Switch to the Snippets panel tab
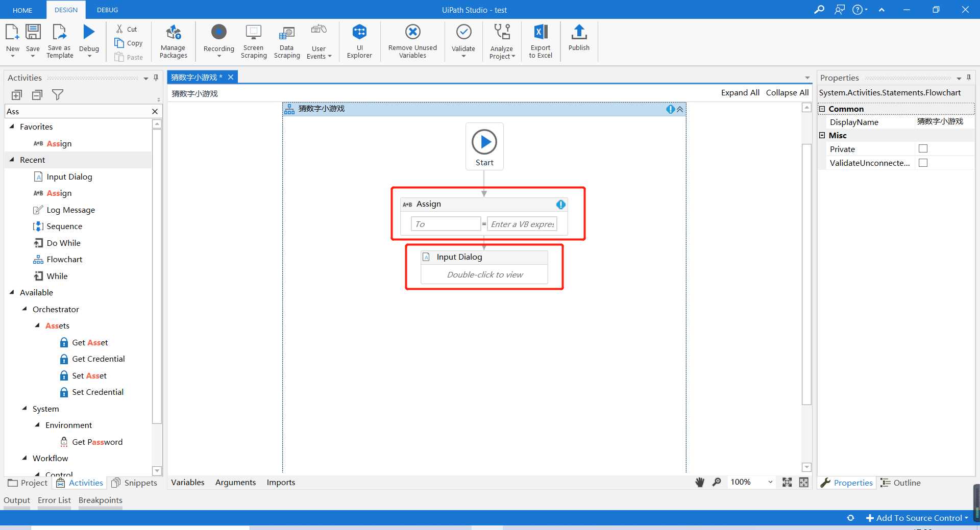 (x=134, y=483)
